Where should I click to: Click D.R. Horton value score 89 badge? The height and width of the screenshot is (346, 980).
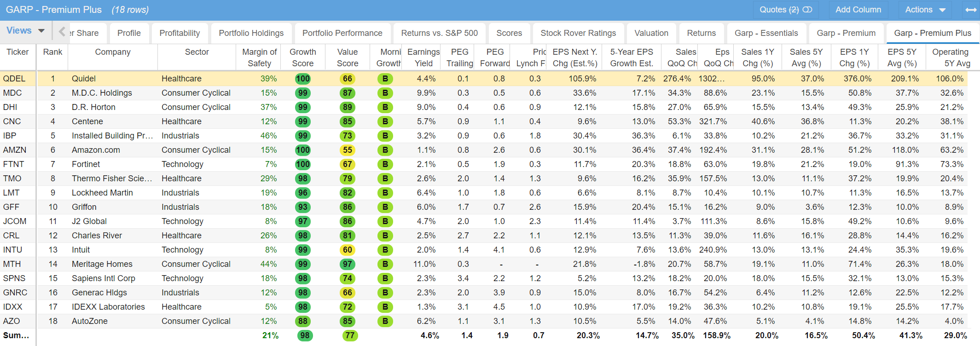[x=348, y=107]
